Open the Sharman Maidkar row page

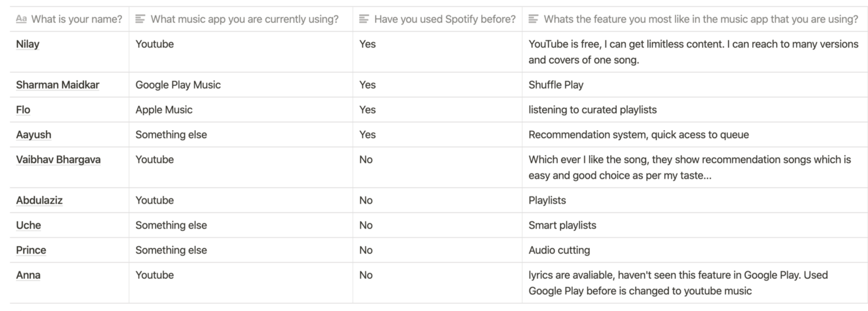click(x=58, y=85)
